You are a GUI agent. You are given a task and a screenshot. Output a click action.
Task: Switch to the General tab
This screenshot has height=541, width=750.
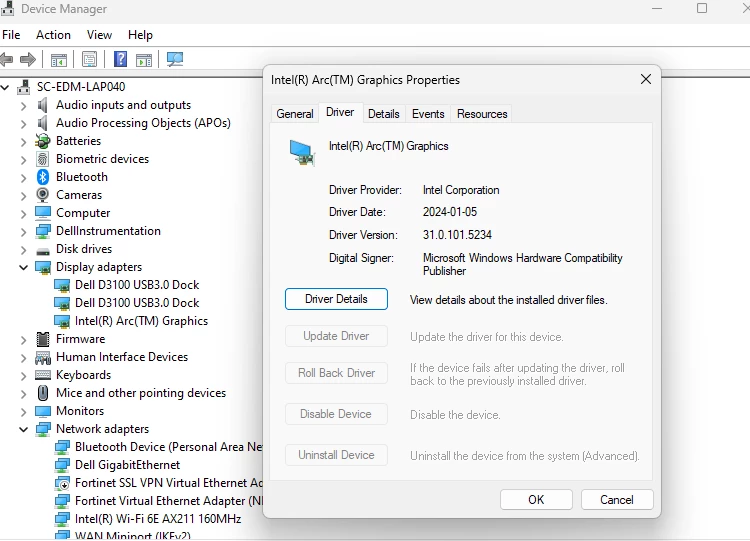coord(295,114)
